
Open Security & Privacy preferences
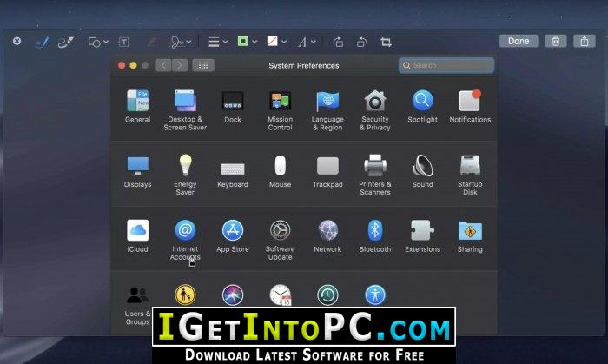pyautogui.click(x=375, y=110)
